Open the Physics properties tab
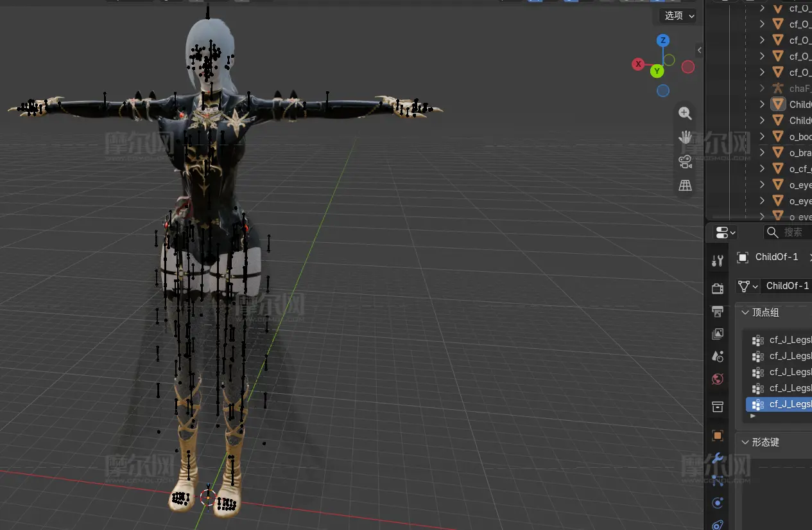Viewport: 812px width, 530px height. [718, 503]
